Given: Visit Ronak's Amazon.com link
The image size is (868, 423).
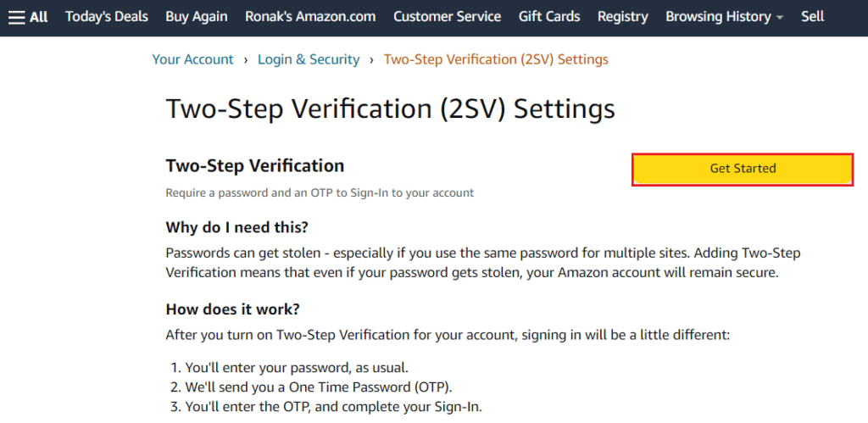Looking at the screenshot, I should point(310,17).
